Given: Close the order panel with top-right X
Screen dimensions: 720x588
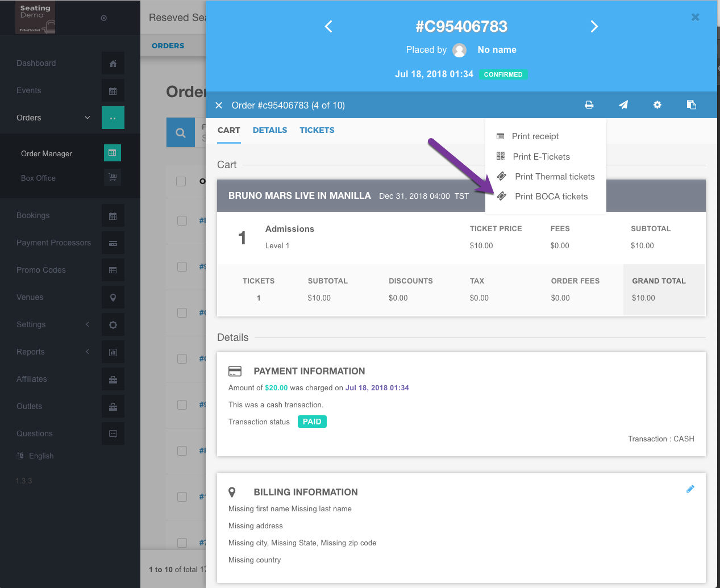Looking at the screenshot, I should (695, 18).
